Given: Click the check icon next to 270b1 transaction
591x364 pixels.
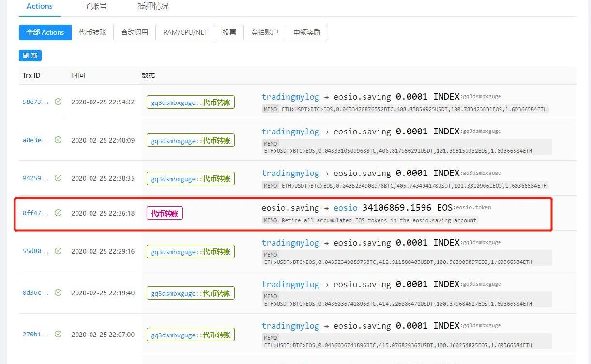Looking at the screenshot, I should pos(58,334).
